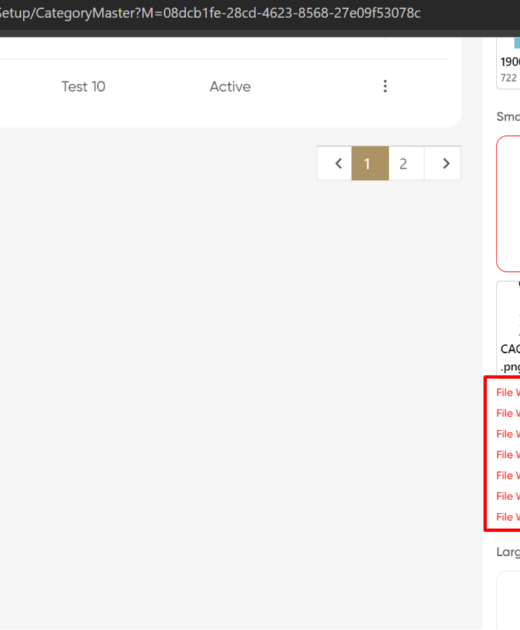Select the thumbnail labeled 190 with size 722
The width and height of the screenshot is (520, 630).
pos(509,63)
